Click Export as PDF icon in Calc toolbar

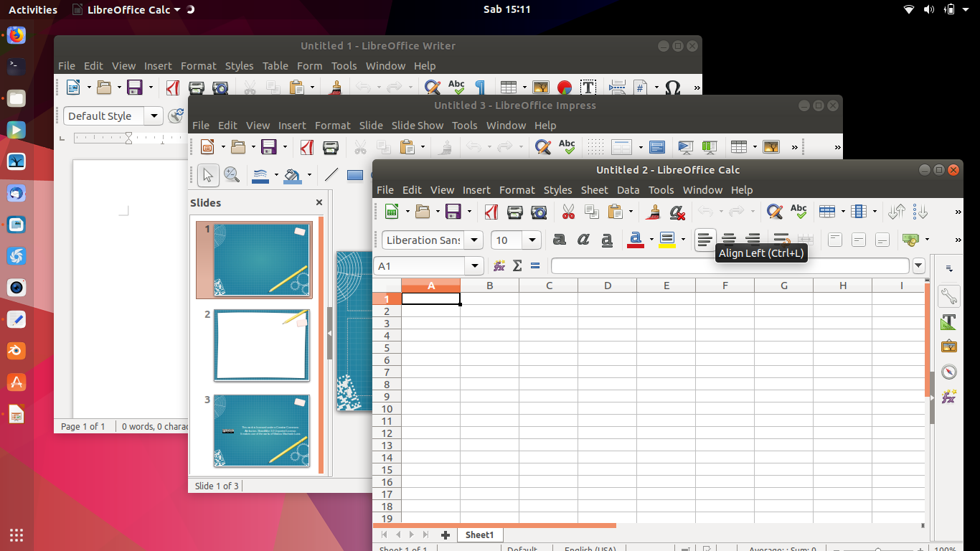(x=491, y=212)
